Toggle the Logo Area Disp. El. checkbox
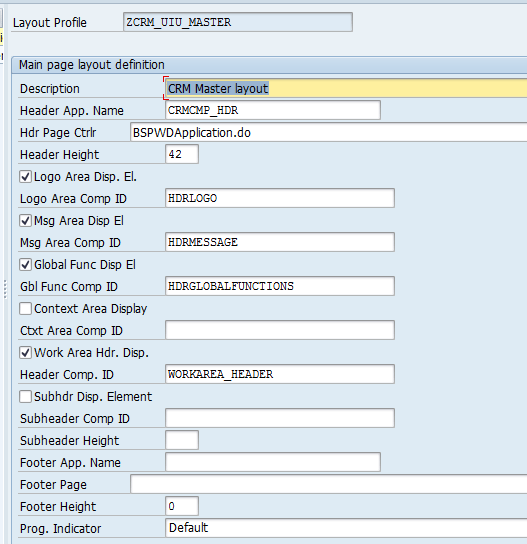 click(x=25, y=177)
